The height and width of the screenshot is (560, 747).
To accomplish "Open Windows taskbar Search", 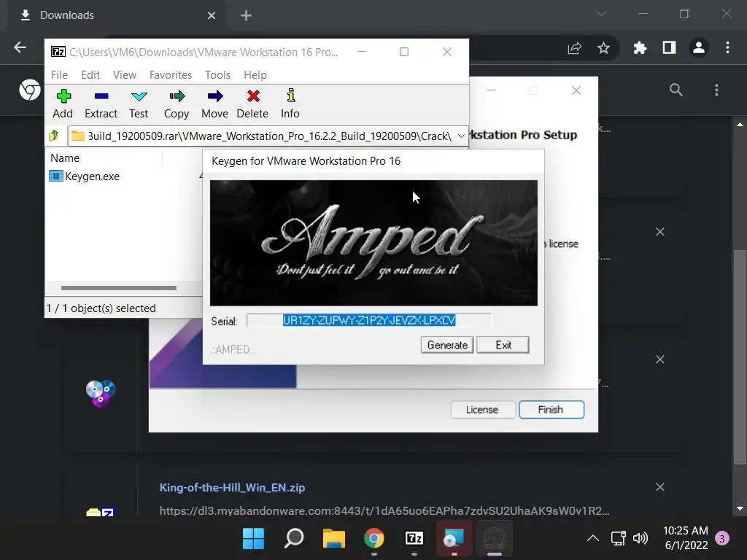I will coord(294,539).
